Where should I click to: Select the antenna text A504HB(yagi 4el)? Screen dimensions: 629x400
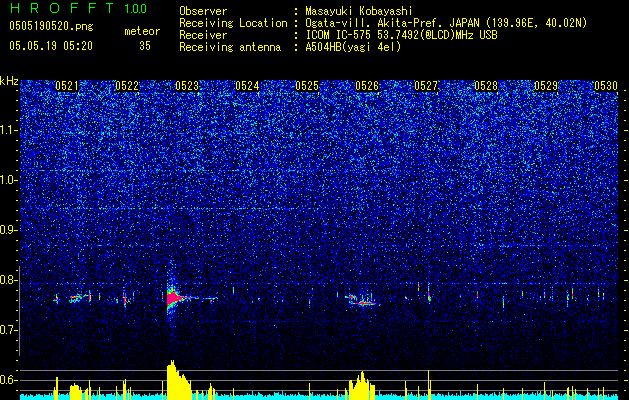(x=353, y=47)
